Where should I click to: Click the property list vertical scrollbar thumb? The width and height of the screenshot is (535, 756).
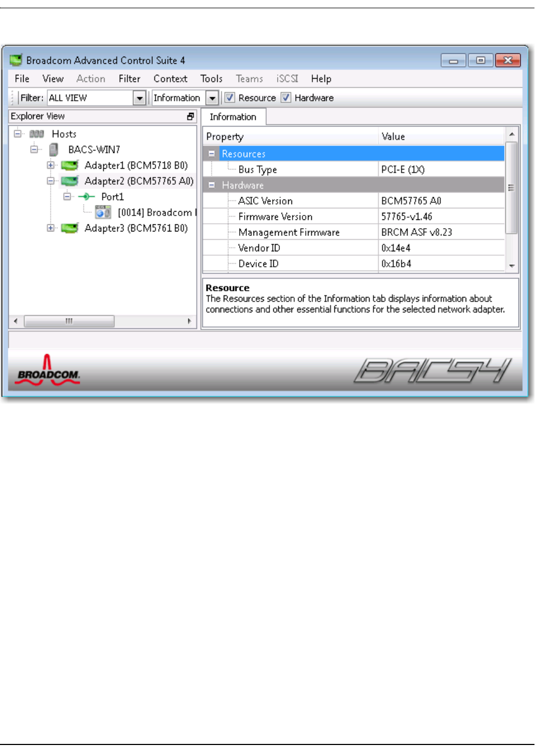point(511,188)
